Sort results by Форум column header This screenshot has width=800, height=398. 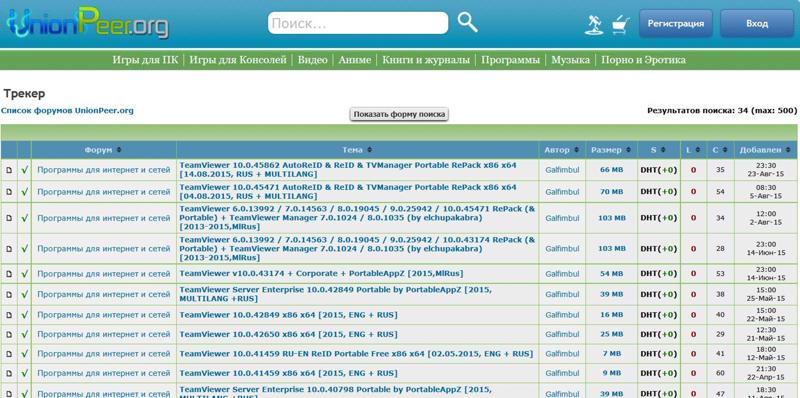pos(103,150)
